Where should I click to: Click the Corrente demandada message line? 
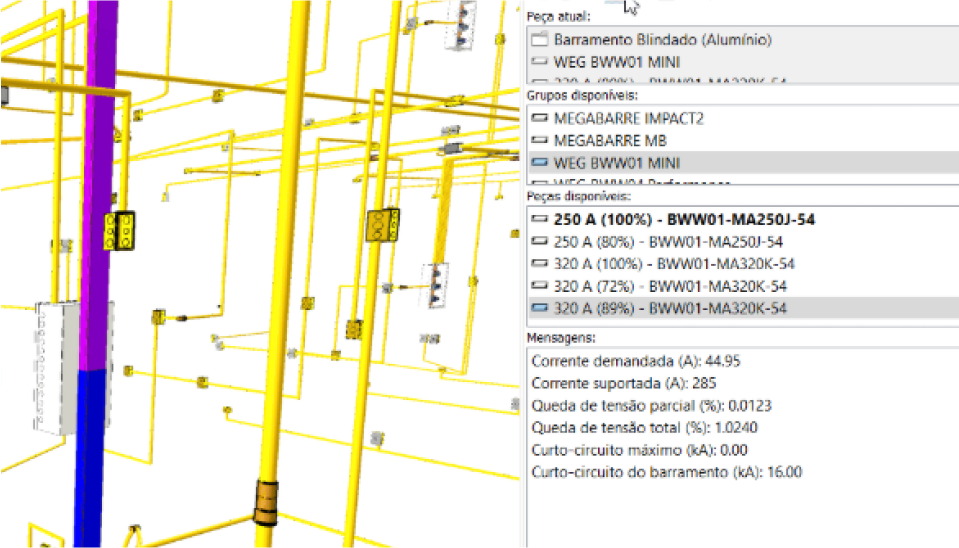[x=635, y=361]
